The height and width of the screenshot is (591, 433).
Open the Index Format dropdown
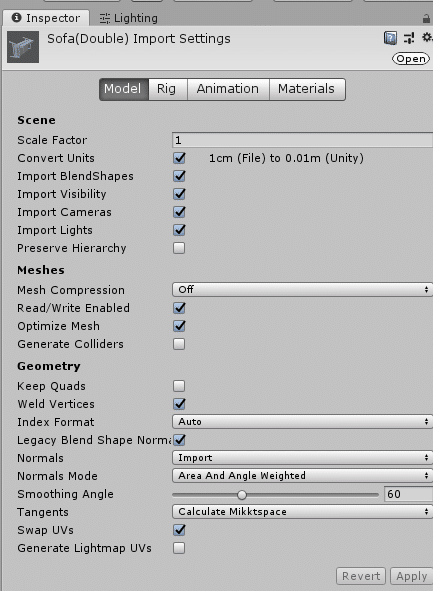(x=302, y=422)
